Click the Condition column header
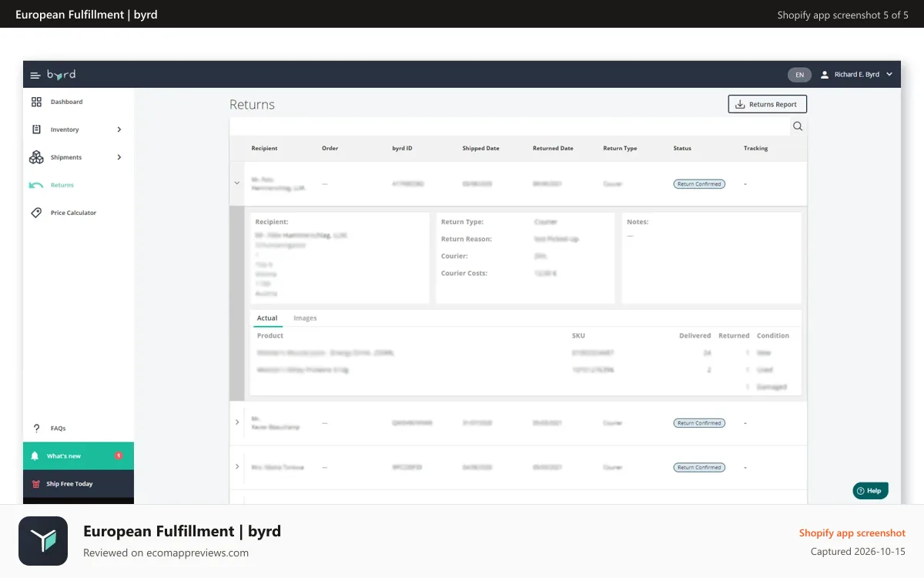This screenshot has width=924, height=578. 773,336
